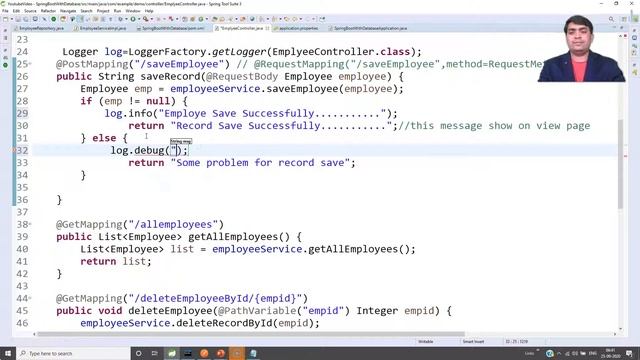Open the Source menu
Screen dimensions: 640x360
(x=30, y=11)
